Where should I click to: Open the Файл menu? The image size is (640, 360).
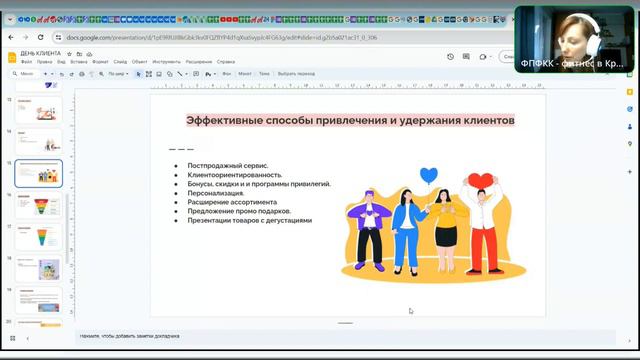(x=27, y=62)
